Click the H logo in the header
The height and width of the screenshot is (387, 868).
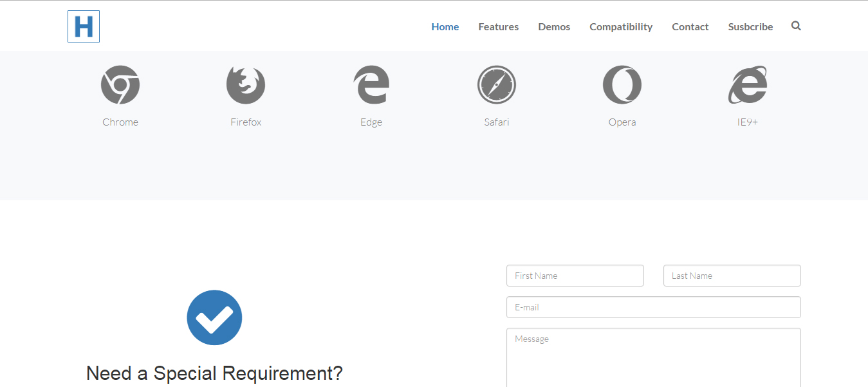tap(84, 26)
